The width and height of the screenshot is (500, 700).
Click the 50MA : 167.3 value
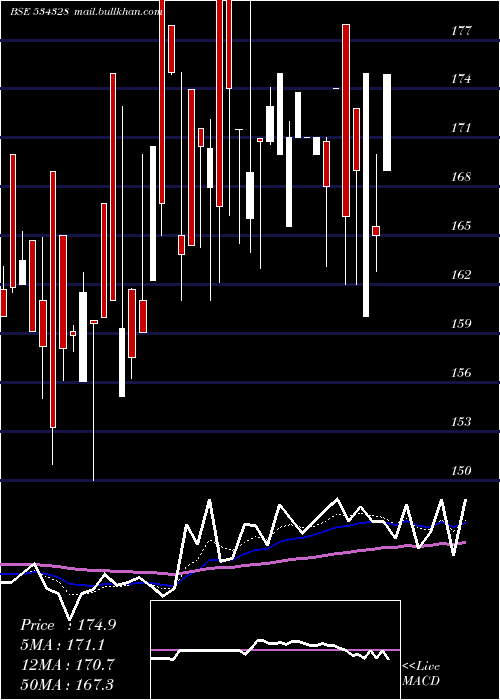67,684
